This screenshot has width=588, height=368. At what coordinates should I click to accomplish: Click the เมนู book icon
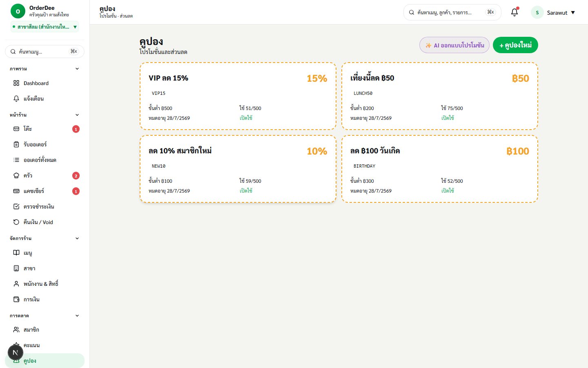click(x=16, y=253)
